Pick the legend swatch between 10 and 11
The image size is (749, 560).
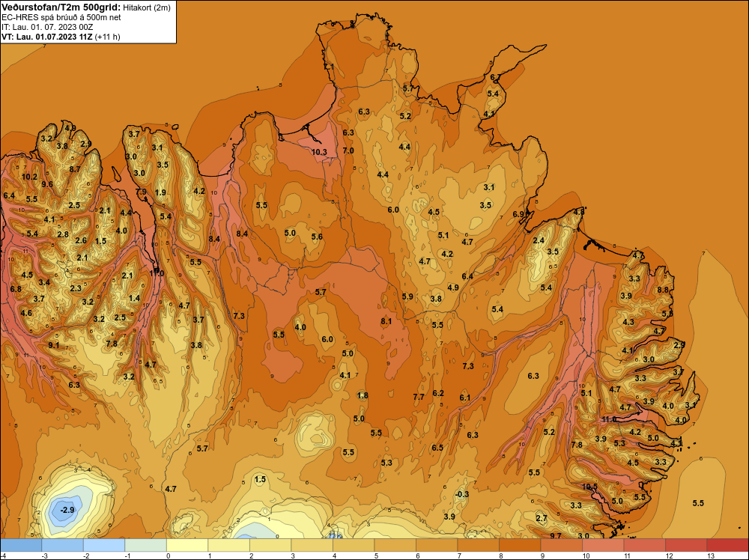603,545
